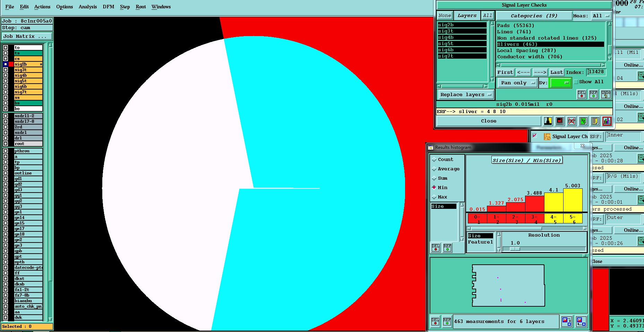This screenshot has height=332, width=644.
Task: Select the Max radio option
Action: (x=434, y=197)
